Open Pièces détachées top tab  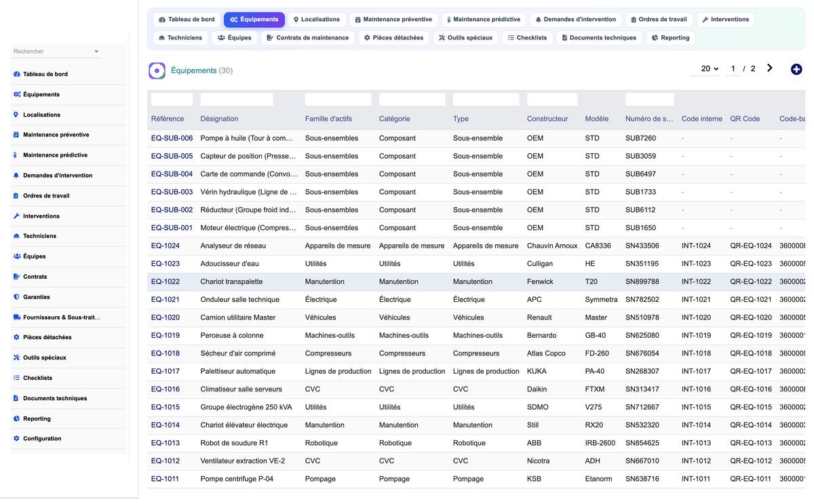tap(394, 38)
